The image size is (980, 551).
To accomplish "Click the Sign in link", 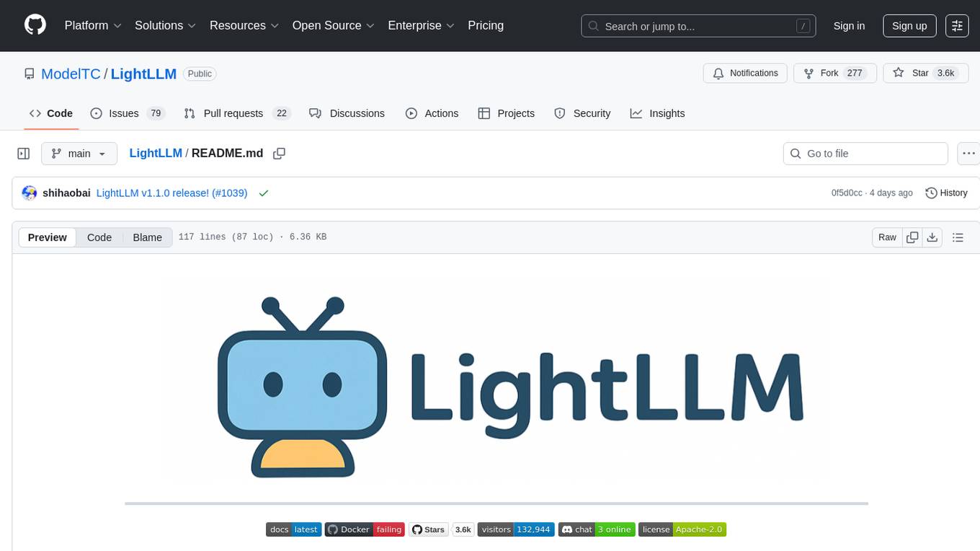I will click(x=849, y=26).
